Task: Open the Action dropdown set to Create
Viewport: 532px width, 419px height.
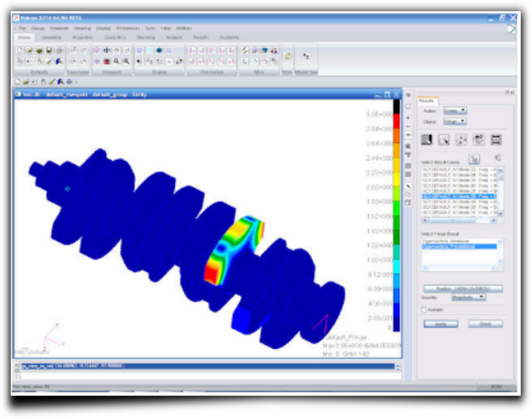Action: pos(455,111)
